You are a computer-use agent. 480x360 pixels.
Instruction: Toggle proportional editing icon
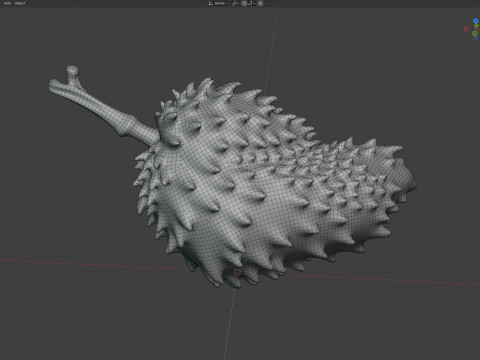[x=260, y=3]
